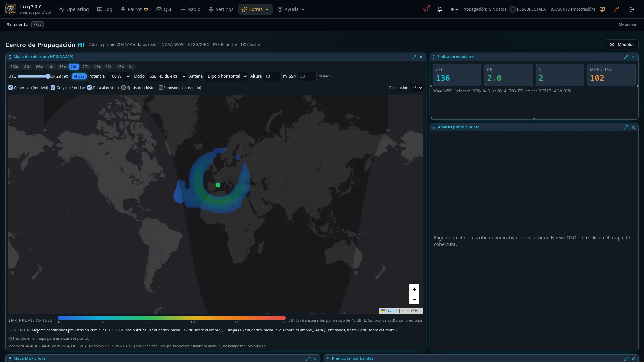This screenshot has height=362, width=644.
Task: Open the Log menu
Action: (x=105, y=9)
